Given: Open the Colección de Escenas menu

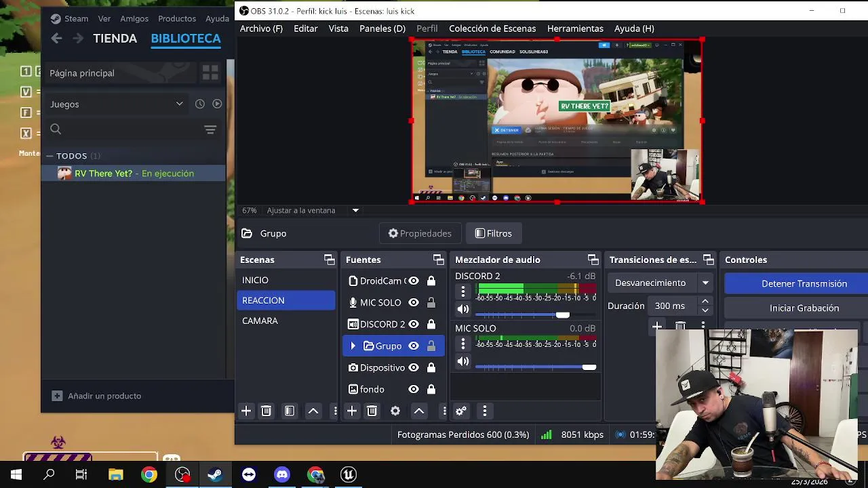Looking at the screenshot, I should pyautogui.click(x=492, y=28).
